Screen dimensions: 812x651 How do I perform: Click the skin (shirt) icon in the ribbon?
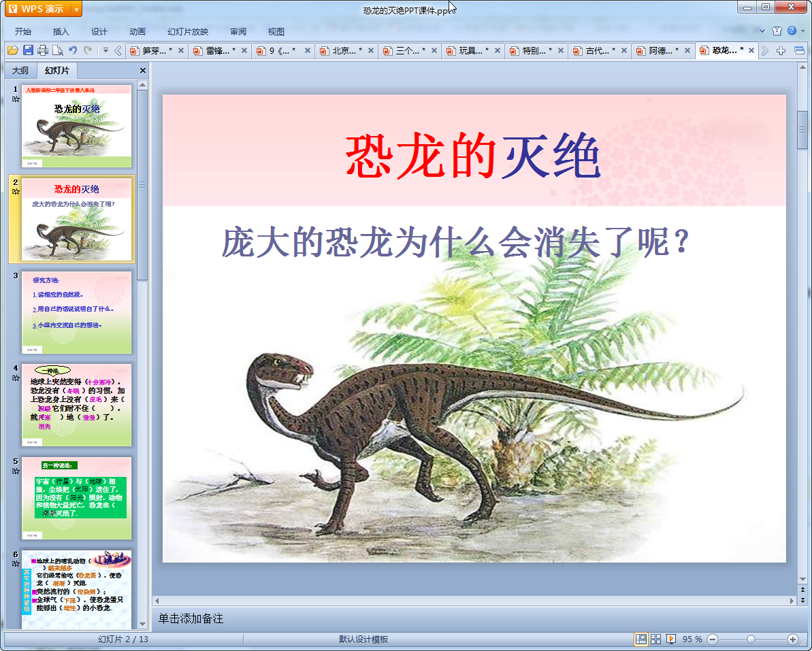pyautogui.click(x=777, y=31)
